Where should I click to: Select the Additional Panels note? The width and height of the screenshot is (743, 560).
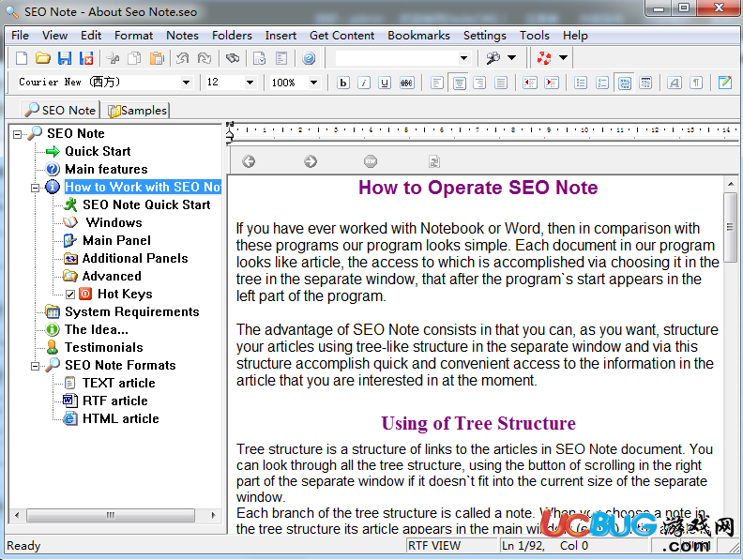135,259
